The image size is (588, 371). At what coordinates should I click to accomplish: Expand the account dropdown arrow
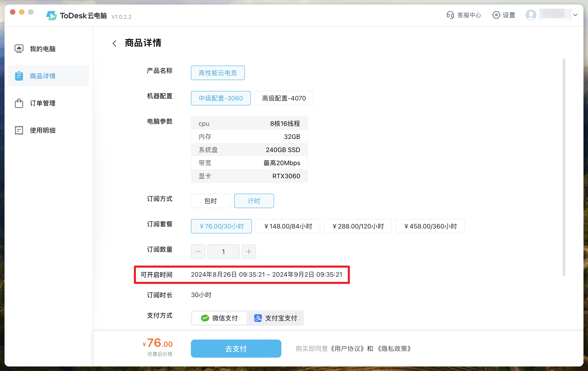575,15
